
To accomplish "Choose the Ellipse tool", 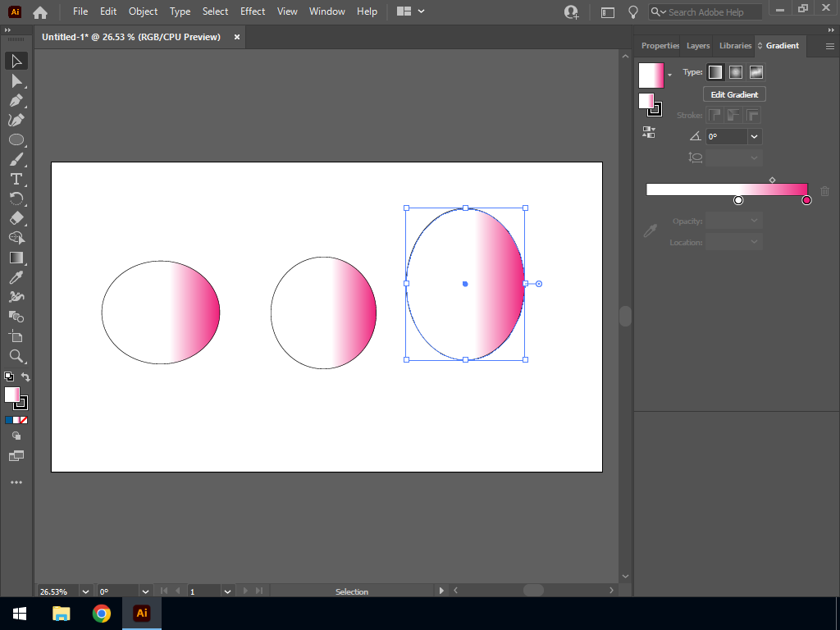I will tap(16, 139).
